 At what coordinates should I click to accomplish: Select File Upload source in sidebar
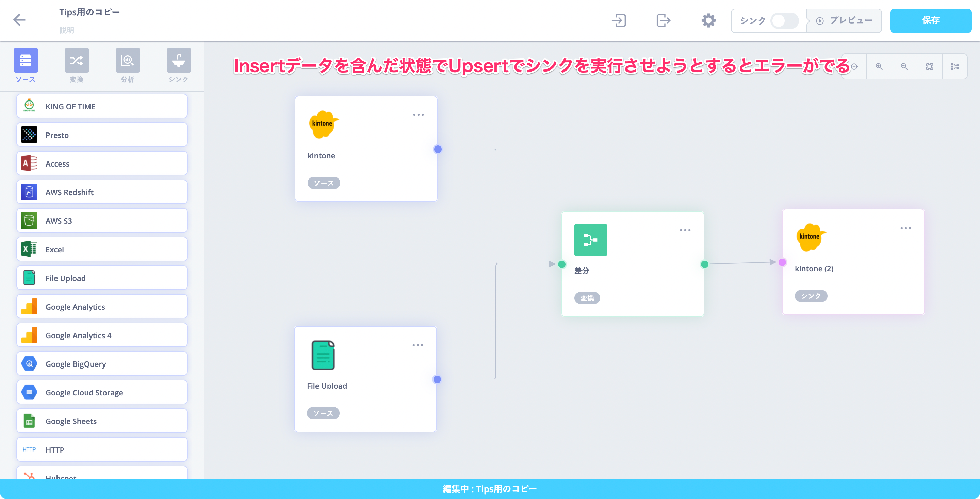[x=102, y=278]
